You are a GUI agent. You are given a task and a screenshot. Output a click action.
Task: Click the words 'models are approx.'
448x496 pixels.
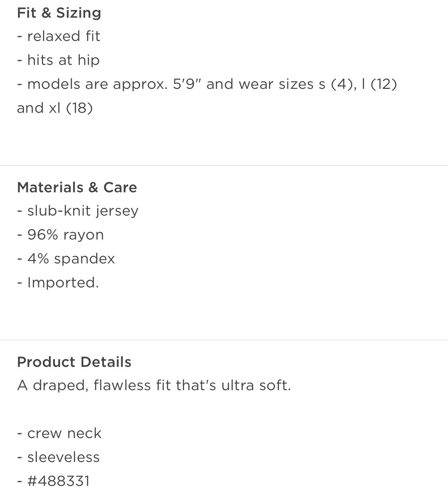(x=97, y=84)
